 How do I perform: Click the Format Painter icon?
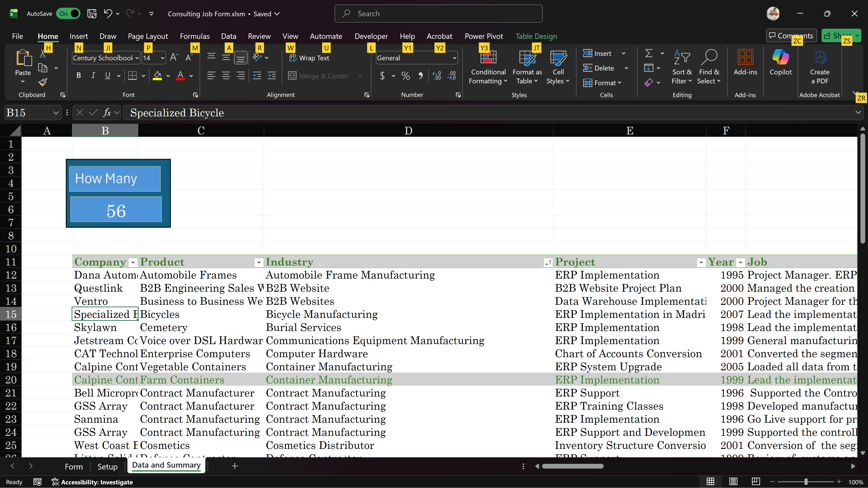(43, 82)
